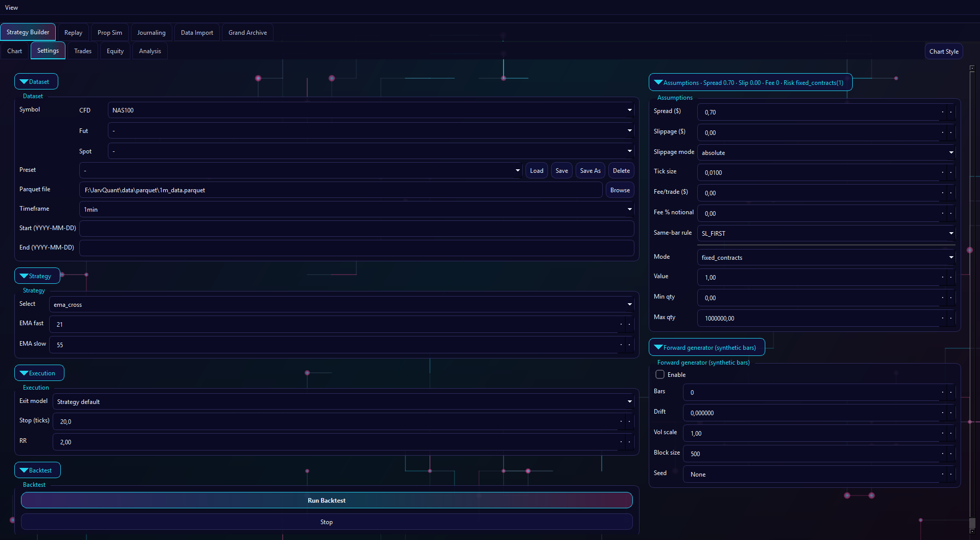The width and height of the screenshot is (980, 540).
Task: Click the Start date input field
Action: (356, 229)
